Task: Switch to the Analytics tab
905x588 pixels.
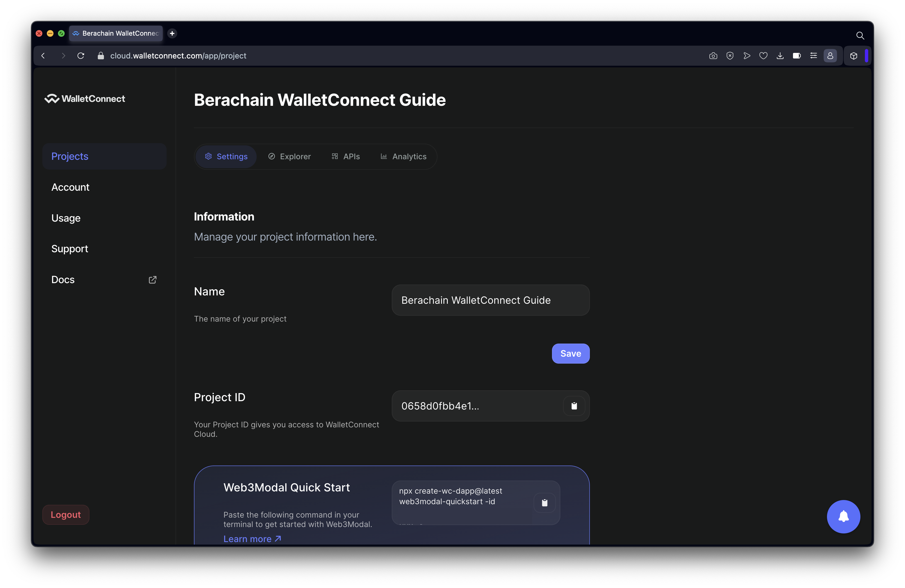Action: tap(404, 156)
